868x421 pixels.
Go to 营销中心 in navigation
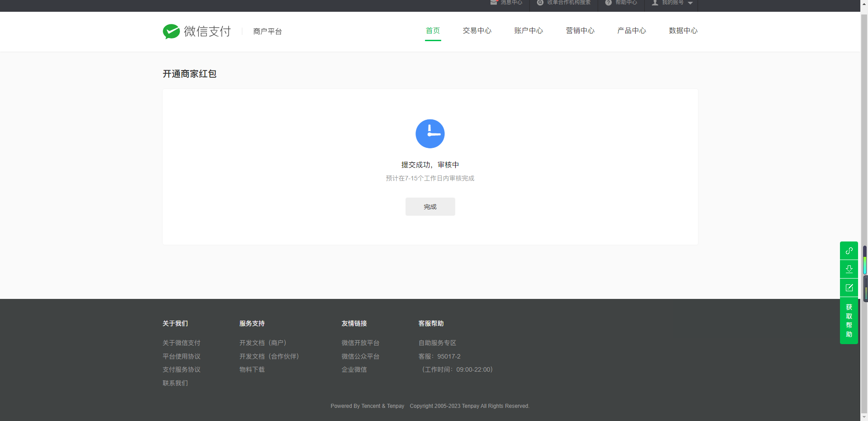pos(580,31)
